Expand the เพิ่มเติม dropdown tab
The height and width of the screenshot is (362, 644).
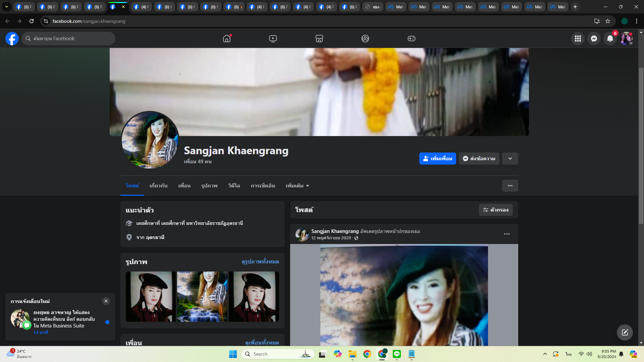tap(297, 186)
